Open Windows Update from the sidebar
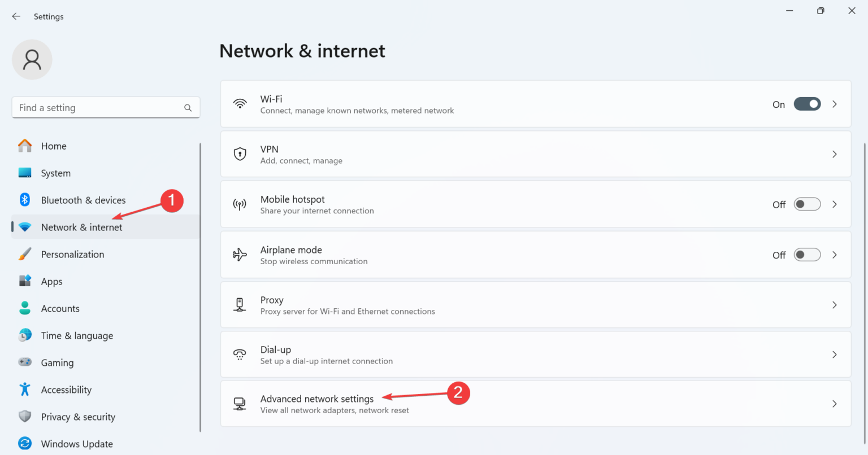The image size is (868, 455). point(76,444)
